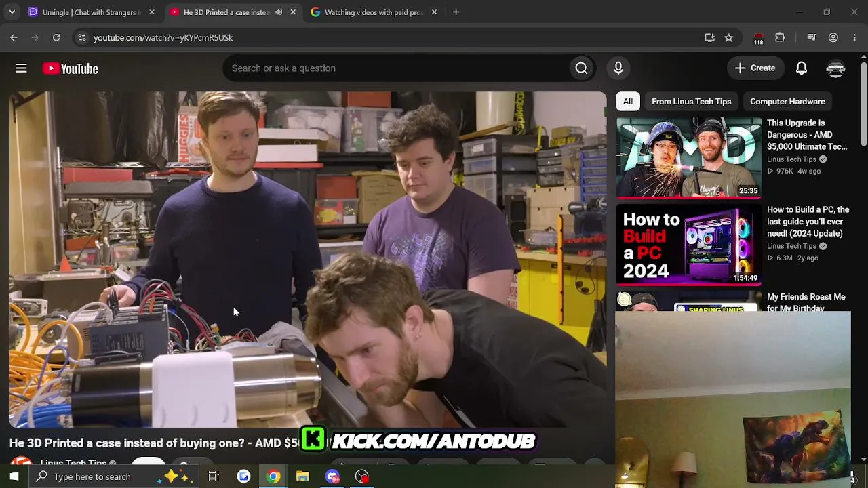Click the '6.3M' view count text
The width and height of the screenshot is (868, 488).
pyautogui.click(x=785, y=258)
